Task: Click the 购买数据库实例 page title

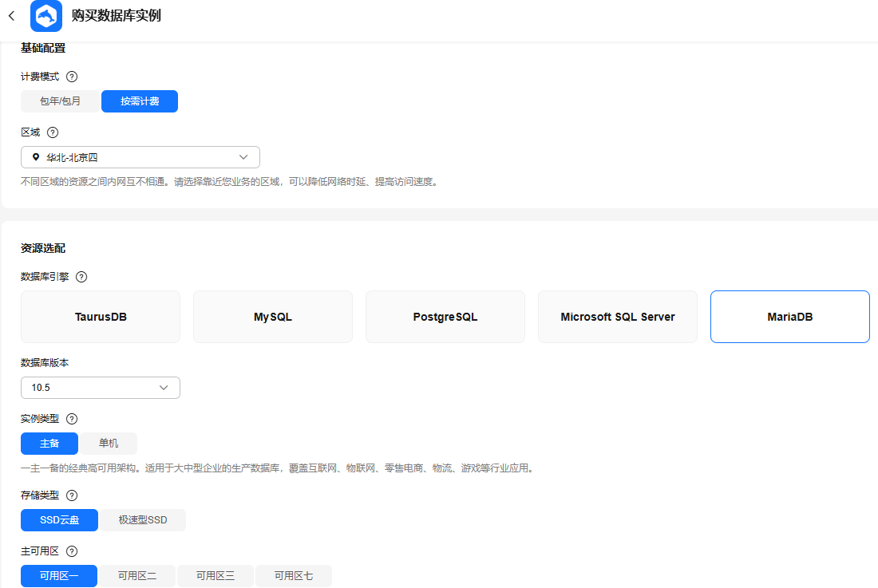Action: tap(117, 16)
